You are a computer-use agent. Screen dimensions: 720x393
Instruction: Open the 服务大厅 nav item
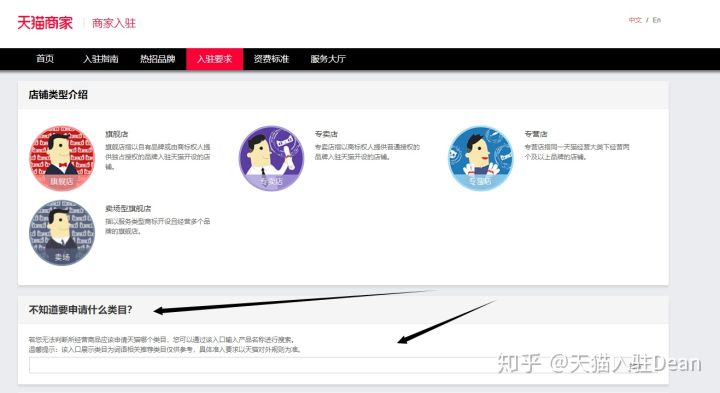[328, 59]
